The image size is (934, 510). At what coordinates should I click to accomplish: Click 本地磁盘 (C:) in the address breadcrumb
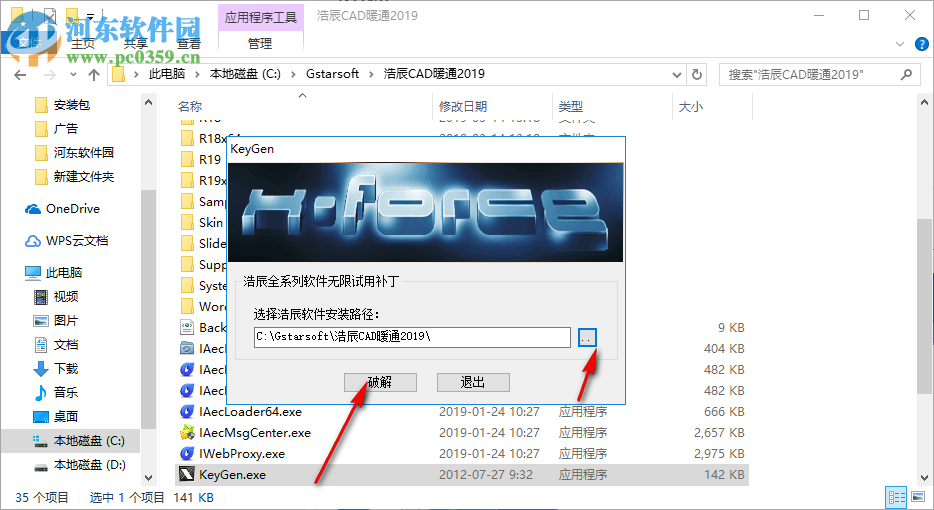245,74
